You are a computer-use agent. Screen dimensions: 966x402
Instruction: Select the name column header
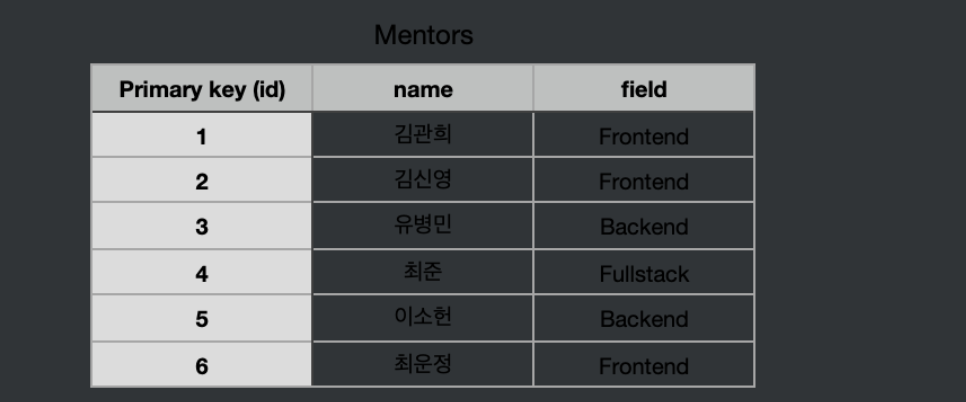423,88
